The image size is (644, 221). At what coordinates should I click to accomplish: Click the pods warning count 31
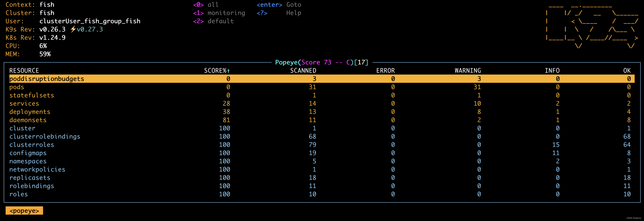pos(477,87)
